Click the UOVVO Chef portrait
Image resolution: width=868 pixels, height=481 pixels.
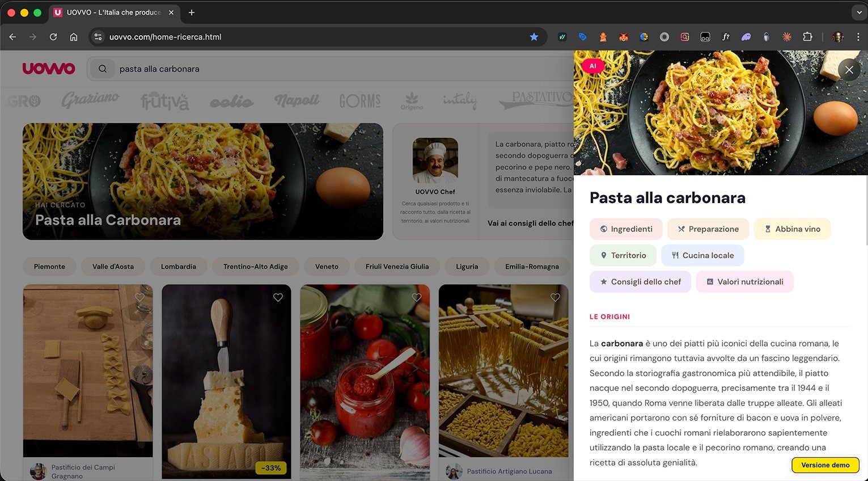pos(435,161)
